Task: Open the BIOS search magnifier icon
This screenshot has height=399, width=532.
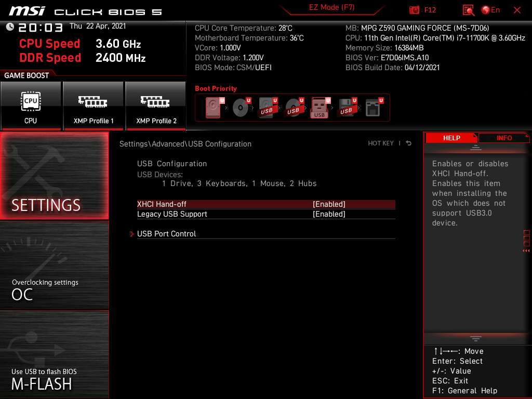Action: coord(468,10)
